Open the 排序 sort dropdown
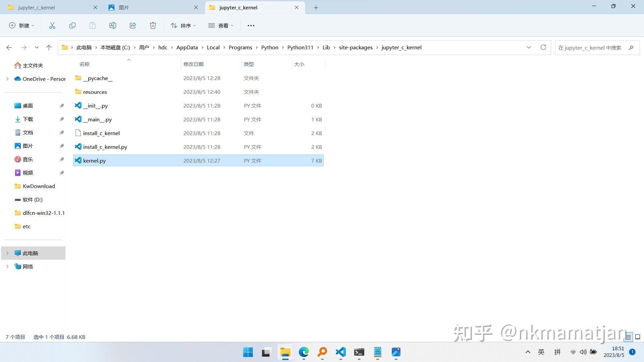This screenshot has width=644, height=362. 183,25
